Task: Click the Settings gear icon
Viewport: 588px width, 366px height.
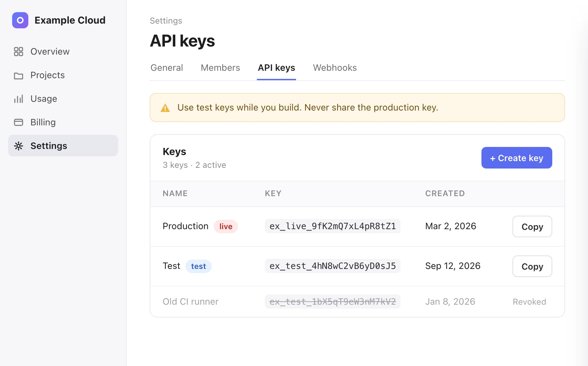Action: pyautogui.click(x=19, y=146)
